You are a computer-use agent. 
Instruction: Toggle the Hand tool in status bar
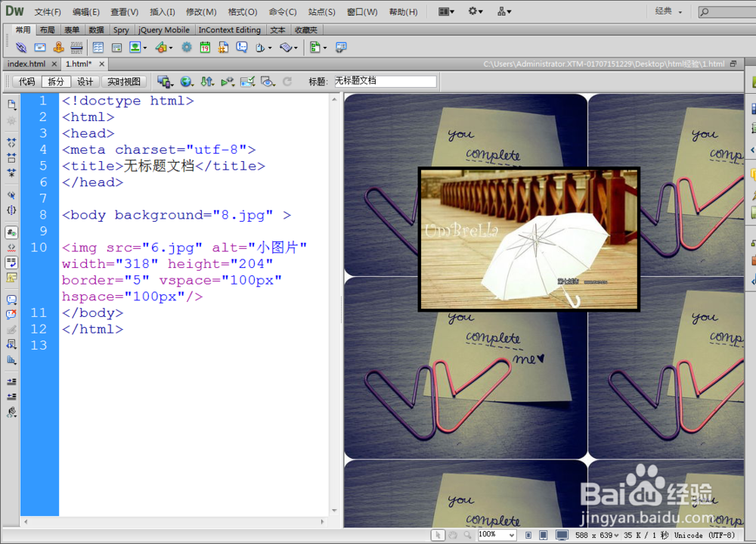(453, 535)
